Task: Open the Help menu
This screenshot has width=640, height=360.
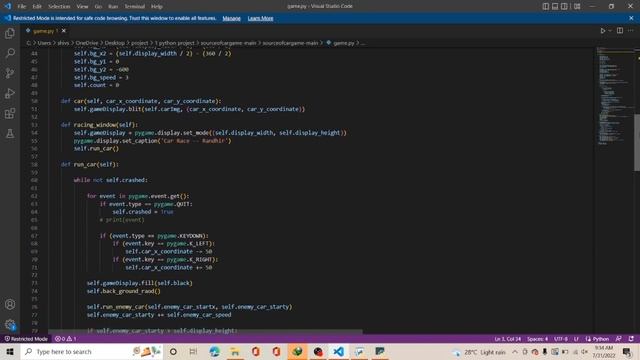Action: 157,7
